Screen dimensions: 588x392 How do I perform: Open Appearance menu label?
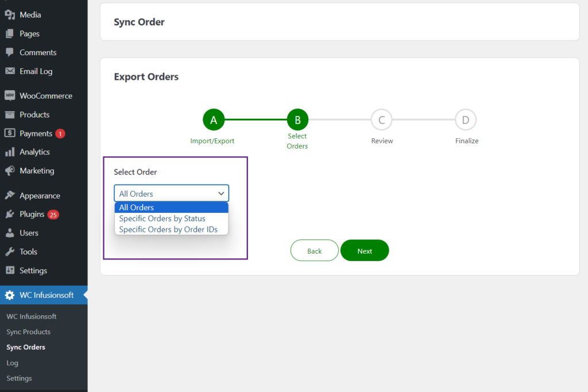pos(40,196)
